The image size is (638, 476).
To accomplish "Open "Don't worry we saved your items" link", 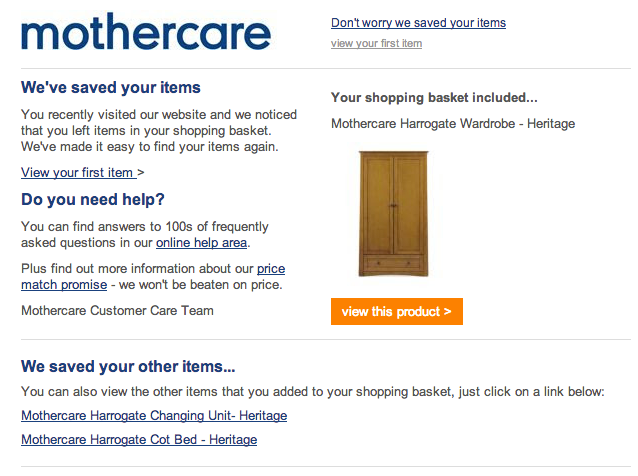I will click(x=418, y=23).
